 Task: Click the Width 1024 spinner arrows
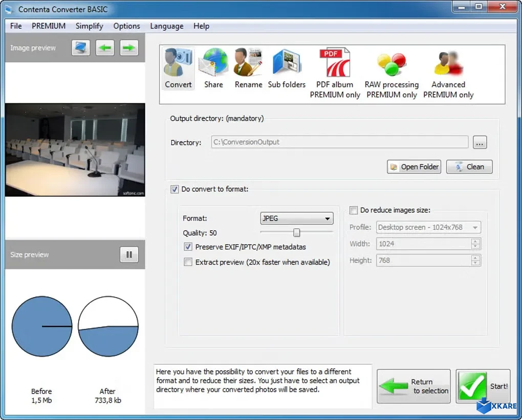coord(475,244)
